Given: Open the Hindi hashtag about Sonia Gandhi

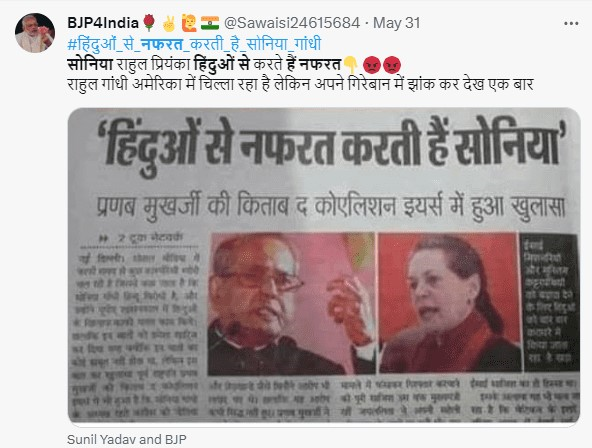Looking at the screenshot, I should click(x=194, y=44).
